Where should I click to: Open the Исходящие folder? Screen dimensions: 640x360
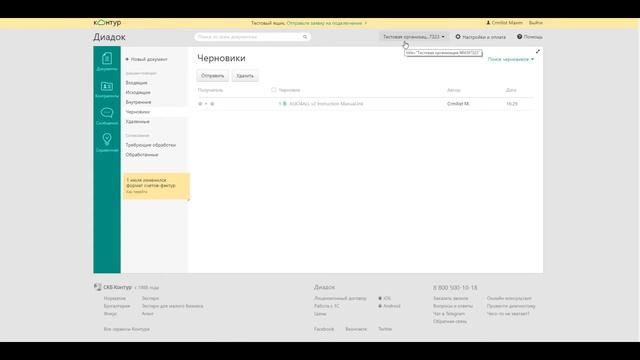pos(138,93)
